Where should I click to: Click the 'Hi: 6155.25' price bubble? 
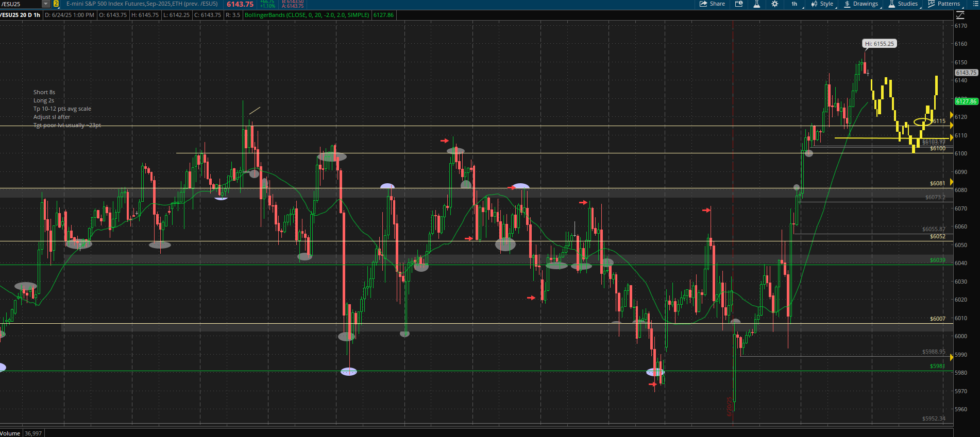[x=880, y=44]
